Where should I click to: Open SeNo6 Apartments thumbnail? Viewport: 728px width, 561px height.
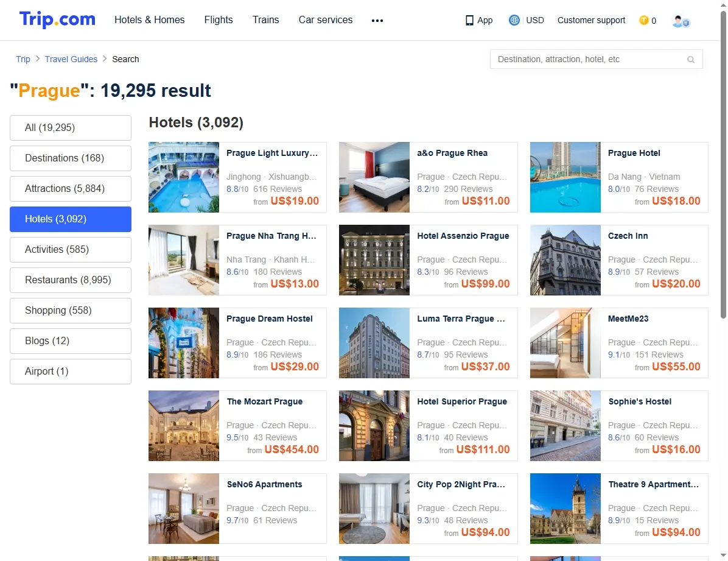(184, 509)
